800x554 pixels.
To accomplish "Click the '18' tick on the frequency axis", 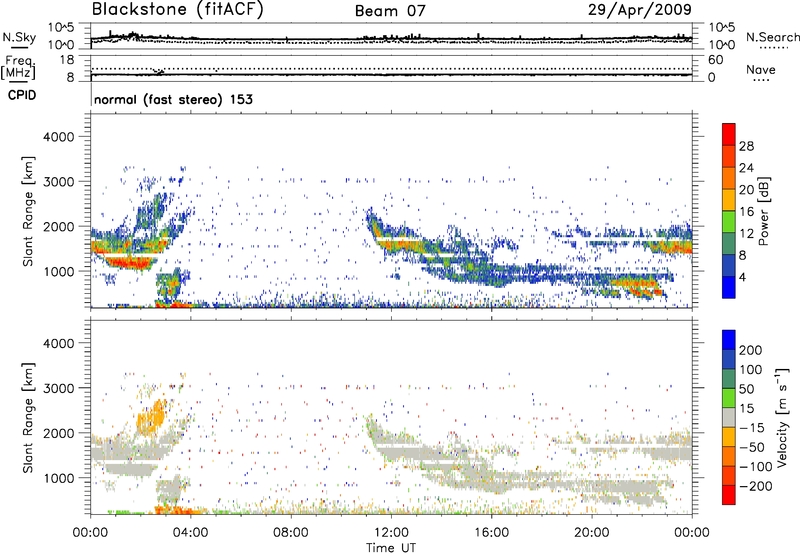I will (x=67, y=60).
